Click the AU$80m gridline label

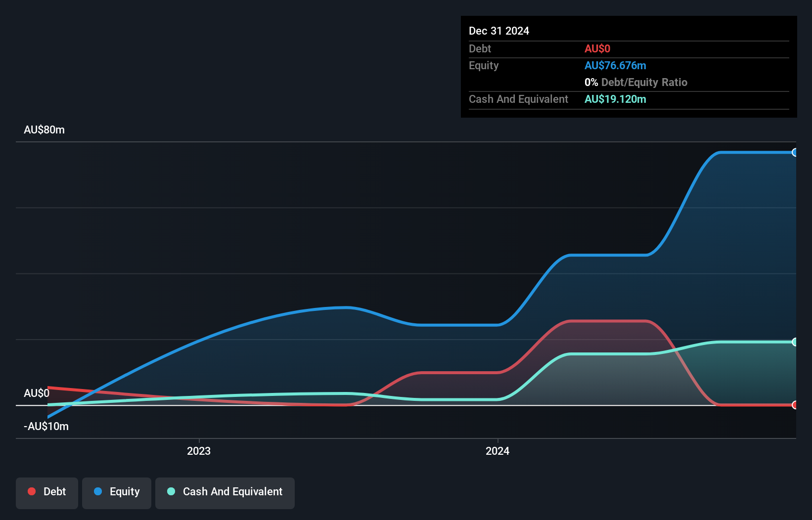(44, 130)
